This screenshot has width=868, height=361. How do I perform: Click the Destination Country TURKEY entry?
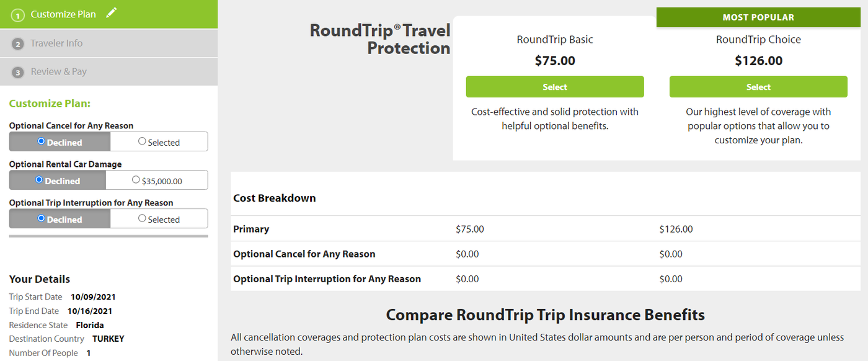tap(108, 339)
